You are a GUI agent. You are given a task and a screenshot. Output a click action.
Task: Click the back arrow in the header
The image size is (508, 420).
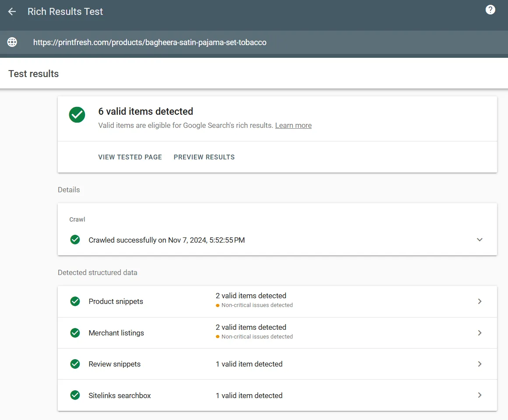click(12, 11)
